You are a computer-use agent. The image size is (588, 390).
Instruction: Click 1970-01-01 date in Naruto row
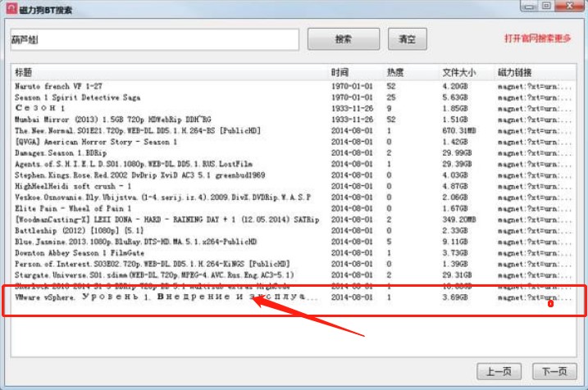[352, 86]
